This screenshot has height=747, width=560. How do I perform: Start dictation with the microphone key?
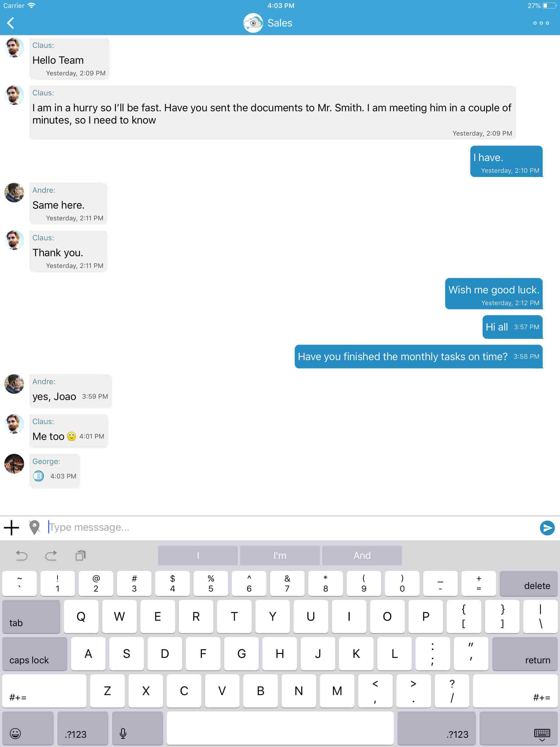(x=137, y=728)
